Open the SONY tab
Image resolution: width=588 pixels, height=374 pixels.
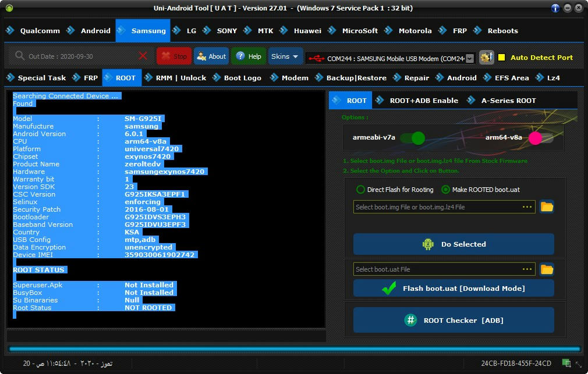(219, 31)
